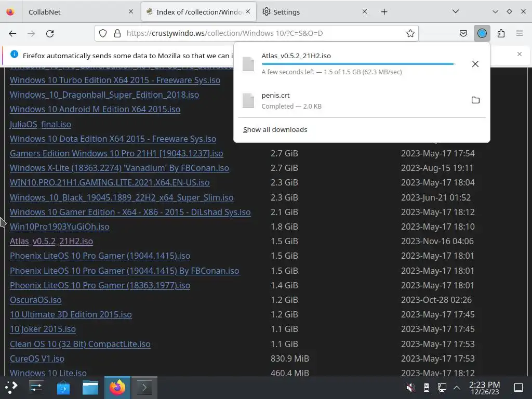Open the clock showing 2:23 PM
532x399 pixels.
coord(485,388)
